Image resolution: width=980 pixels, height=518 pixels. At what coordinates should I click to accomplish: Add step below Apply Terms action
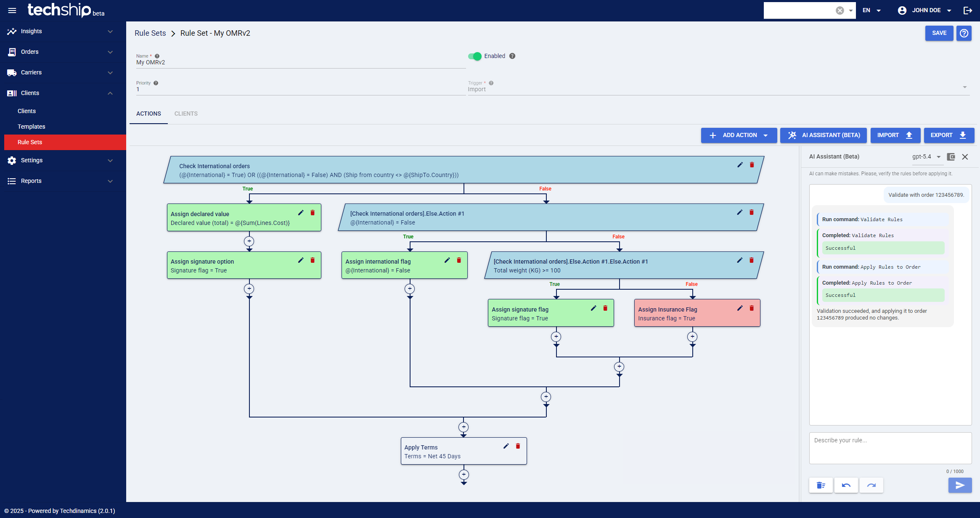pos(464,475)
